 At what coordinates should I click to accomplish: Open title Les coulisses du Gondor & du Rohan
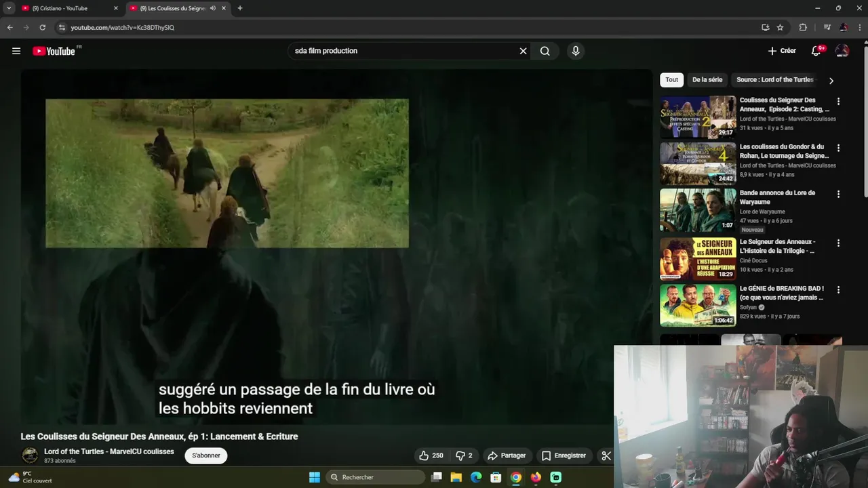(784, 151)
